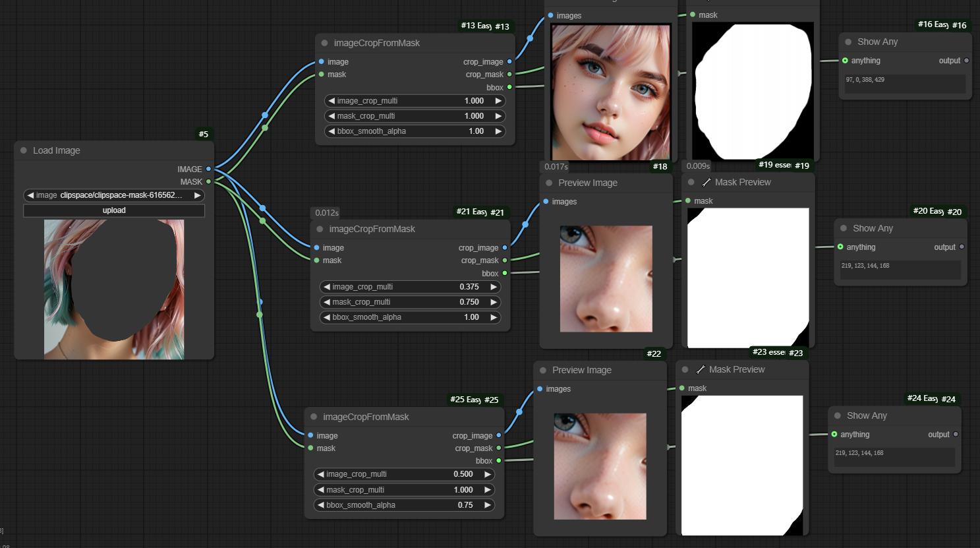
Task: Collapse the Load Image node via its title dot
Action: click(24, 150)
